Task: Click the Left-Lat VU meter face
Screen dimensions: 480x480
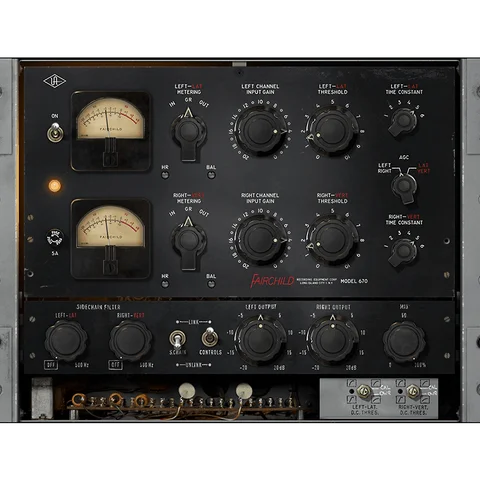Action: pos(110,119)
